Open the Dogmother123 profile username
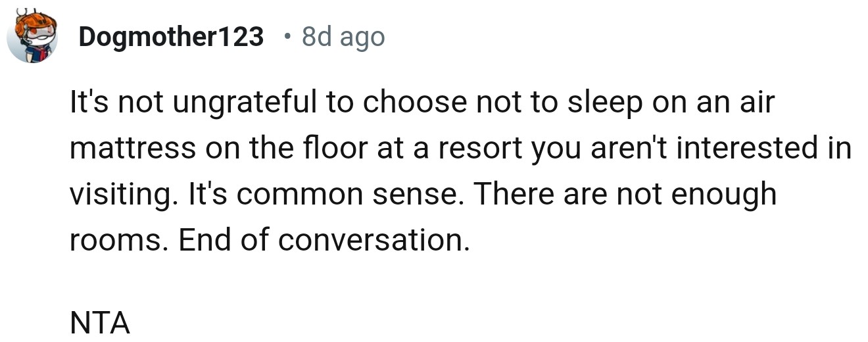The image size is (868, 342). (171, 37)
